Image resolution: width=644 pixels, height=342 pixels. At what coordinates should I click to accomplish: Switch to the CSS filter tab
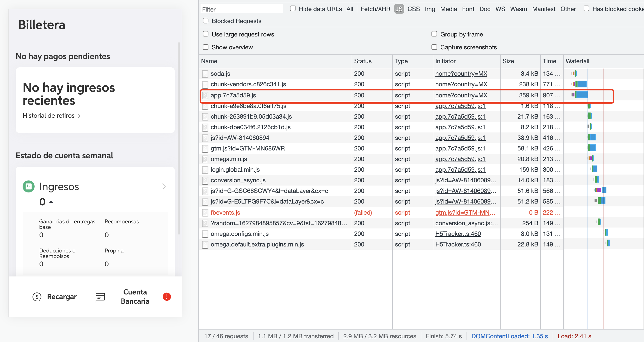pos(414,9)
